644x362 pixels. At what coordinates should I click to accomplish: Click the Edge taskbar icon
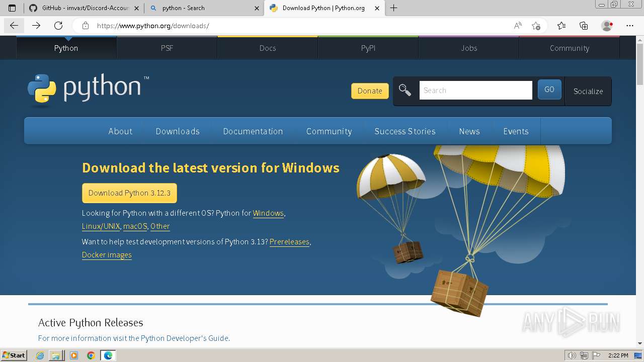click(x=108, y=355)
